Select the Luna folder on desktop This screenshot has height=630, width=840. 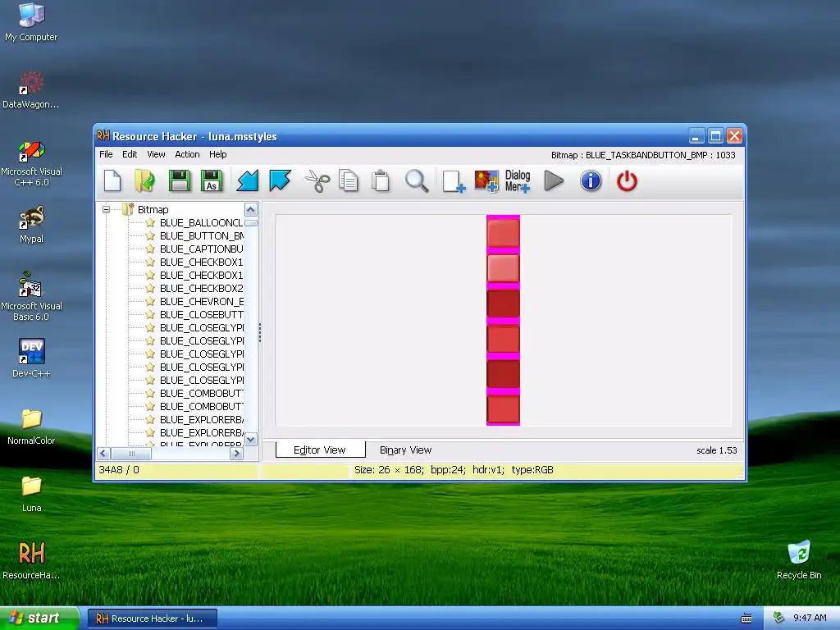click(31, 494)
